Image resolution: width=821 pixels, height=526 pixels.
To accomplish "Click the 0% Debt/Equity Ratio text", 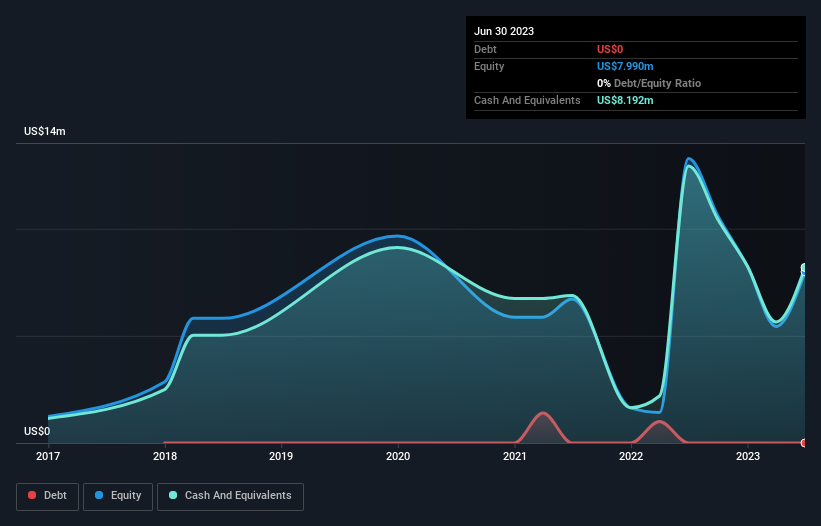I will coord(649,83).
